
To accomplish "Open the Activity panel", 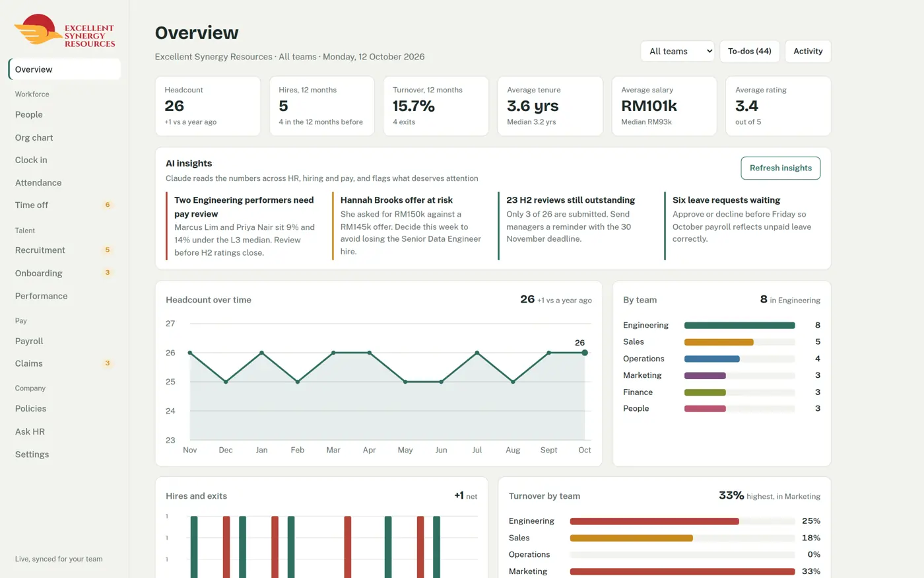I will point(808,52).
